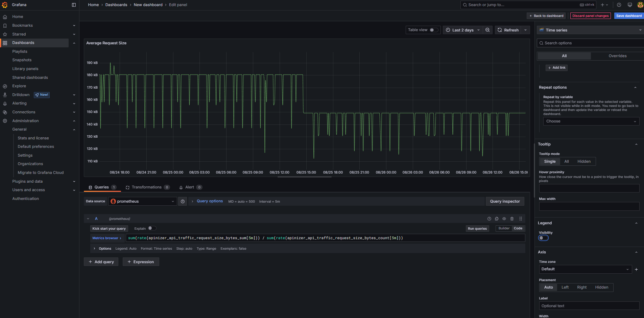Viewport: 644px width, 318px height.
Task: Click the Add query button
Action: [101, 262]
